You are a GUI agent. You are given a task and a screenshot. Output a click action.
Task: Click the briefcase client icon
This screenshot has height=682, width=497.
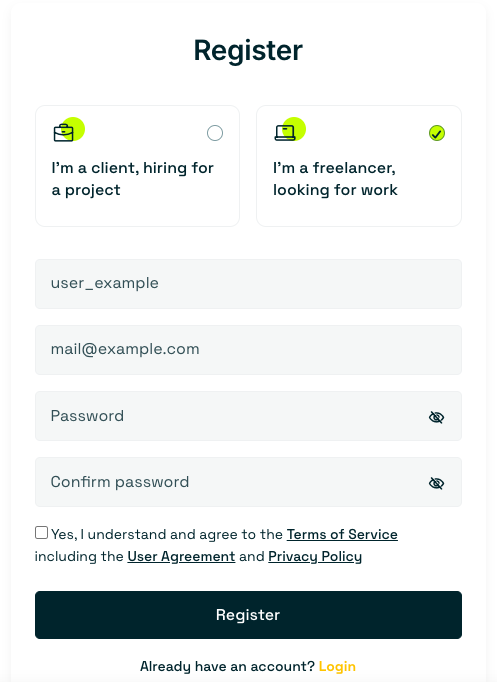64,133
